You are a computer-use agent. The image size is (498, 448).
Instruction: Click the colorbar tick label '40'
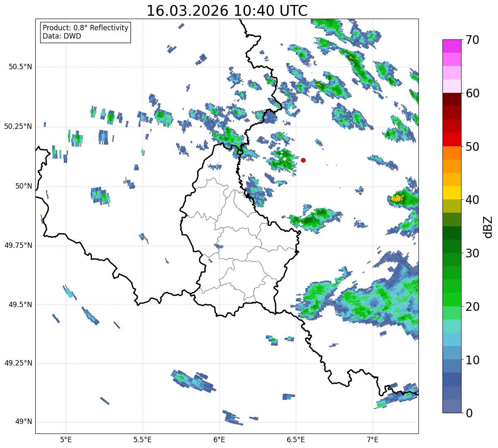tap(472, 200)
